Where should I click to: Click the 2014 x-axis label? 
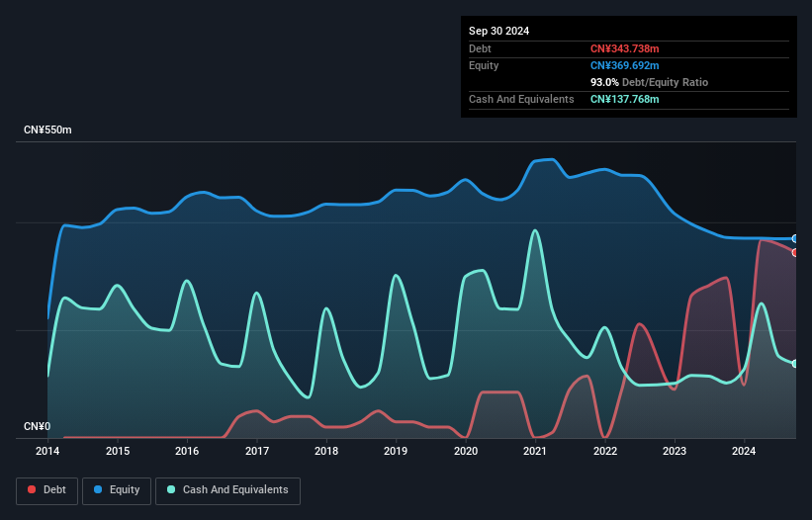point(47,451)
